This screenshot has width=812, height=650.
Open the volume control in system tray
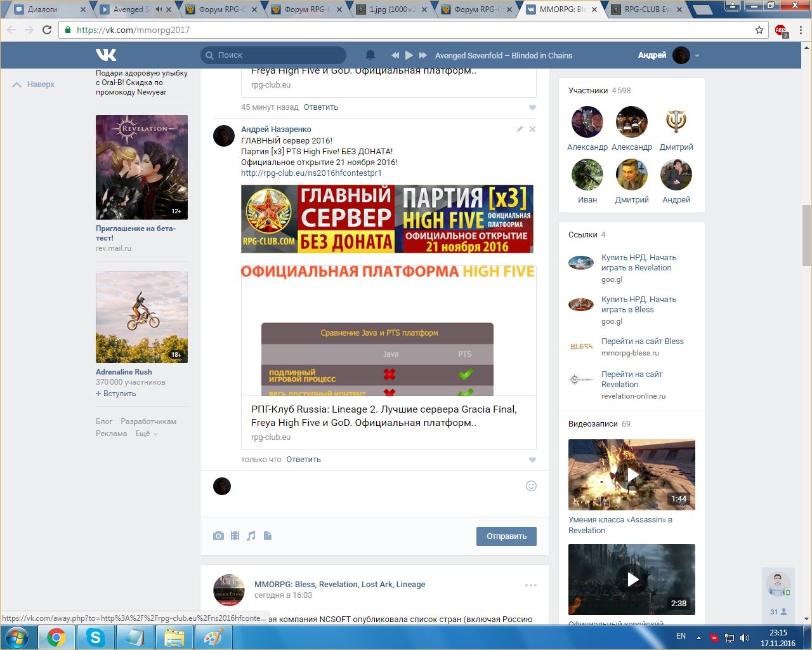click(x=745, y=637)
